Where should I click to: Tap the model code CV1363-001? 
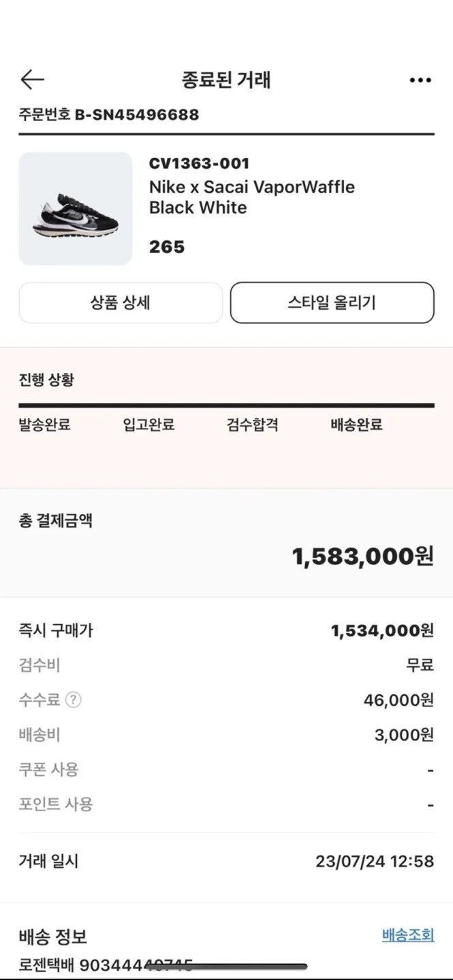(x=200, y=163)
